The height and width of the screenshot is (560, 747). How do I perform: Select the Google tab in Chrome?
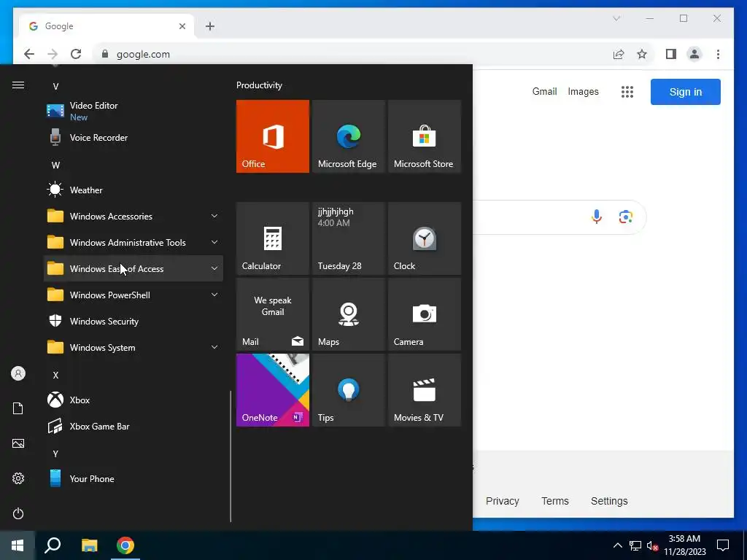[x=107, y=26]
